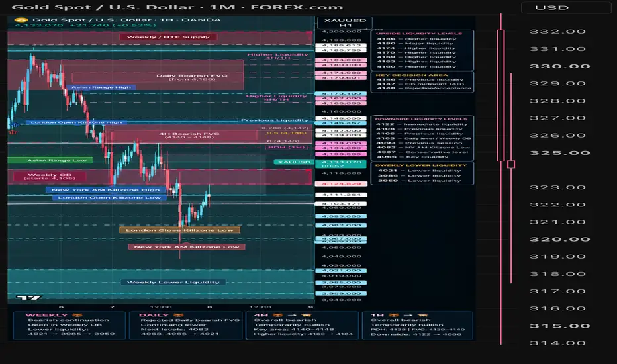This screenshot has width=617, height=364.
Task: Click the 'New York AM Killzone Low' label
Action: tap(187, 247)
